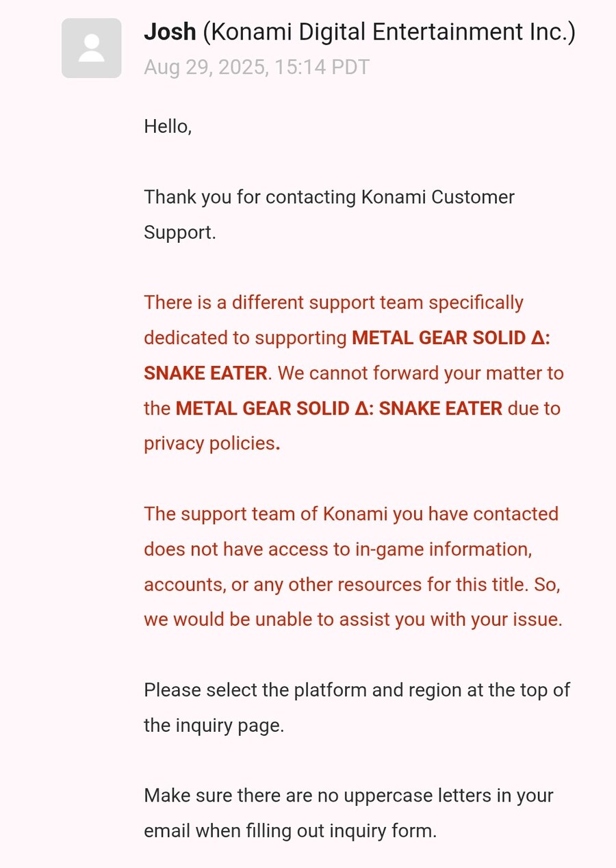Click the line "Make sure there are no uppercase letters"

[348, 795]
